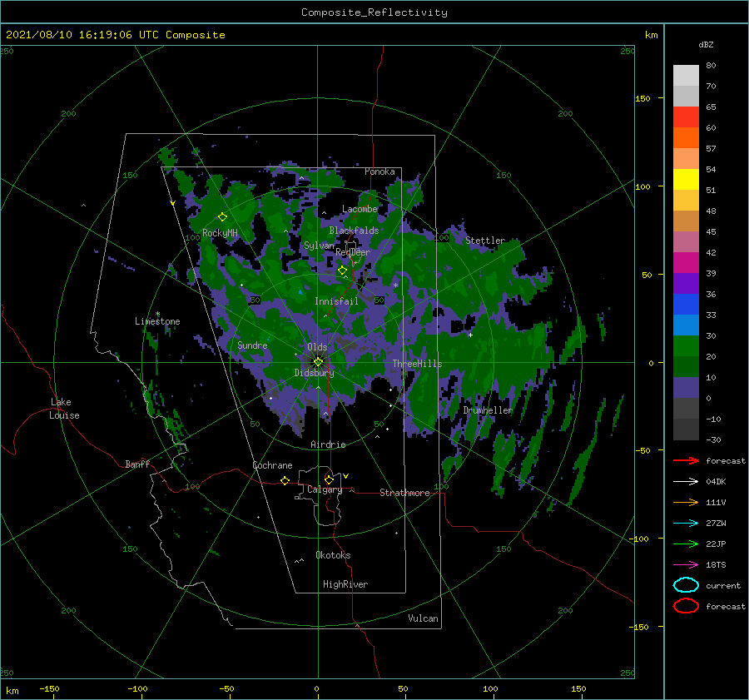
Task: Click the Banff city label
Action: click(137, 464)
